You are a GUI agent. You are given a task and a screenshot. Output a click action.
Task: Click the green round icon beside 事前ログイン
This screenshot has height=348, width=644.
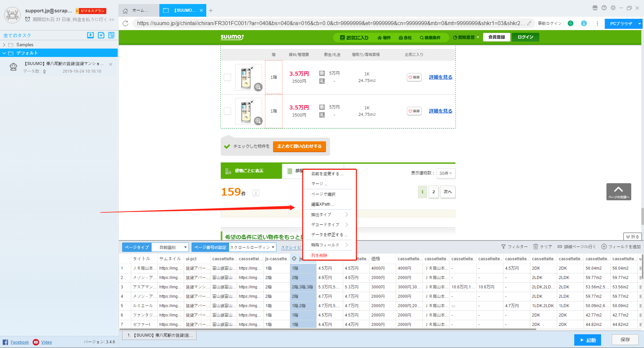pos(571,23)
